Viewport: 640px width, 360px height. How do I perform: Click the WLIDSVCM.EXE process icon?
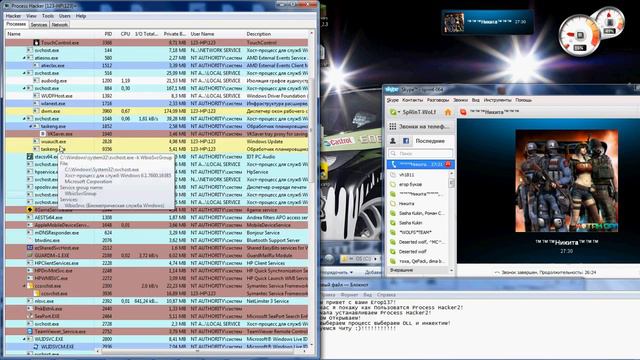36,347
